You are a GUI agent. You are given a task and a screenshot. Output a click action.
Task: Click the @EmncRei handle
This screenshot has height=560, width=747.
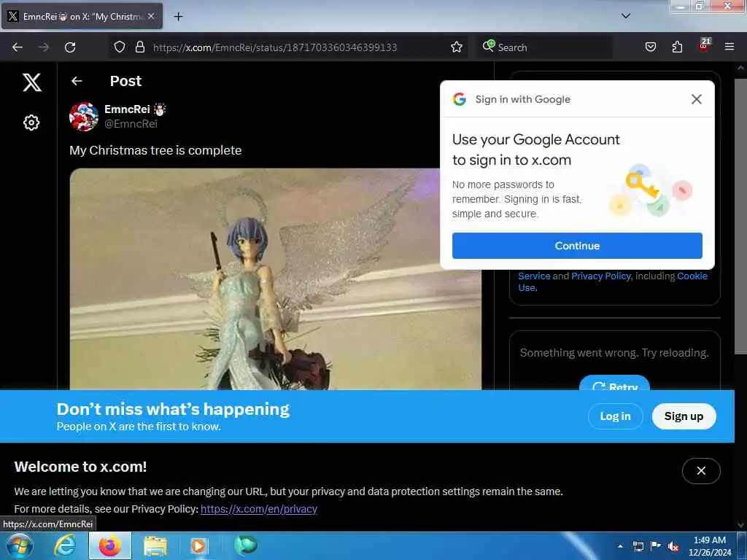point(131,124)
